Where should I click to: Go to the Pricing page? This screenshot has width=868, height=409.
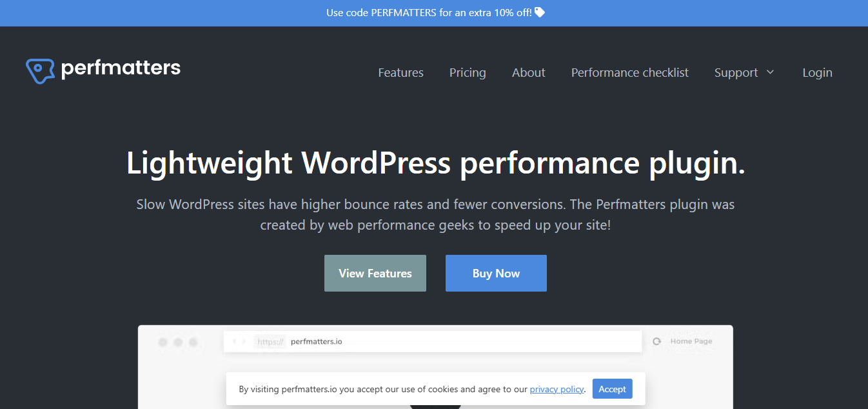(x=468, y=73)
